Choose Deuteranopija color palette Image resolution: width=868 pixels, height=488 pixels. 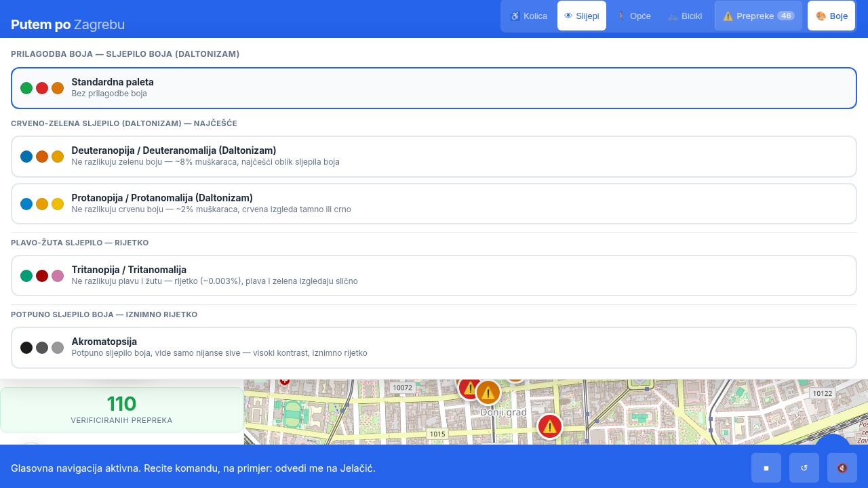[434, 157]
